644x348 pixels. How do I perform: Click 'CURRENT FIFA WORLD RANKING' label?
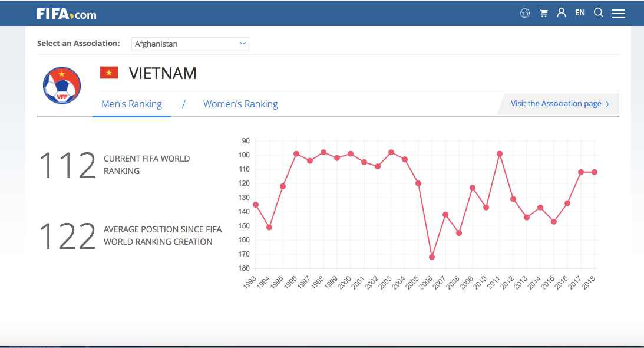tap(147, 165)
